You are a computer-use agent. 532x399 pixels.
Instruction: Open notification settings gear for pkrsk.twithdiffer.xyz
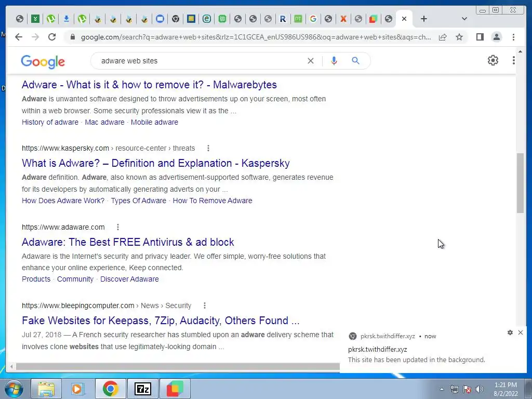tap(510, 332)
